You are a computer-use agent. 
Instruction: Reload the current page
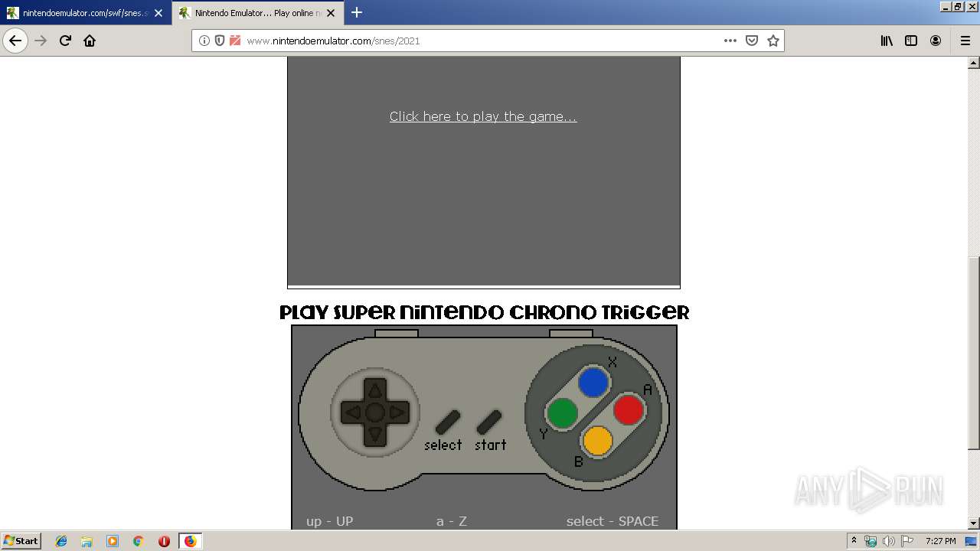click(x=65, y=41)
